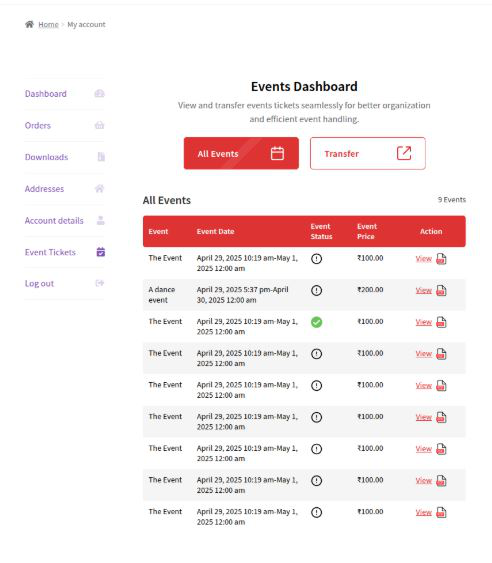Click the 'A dance event' name cell

coord(162,295)
